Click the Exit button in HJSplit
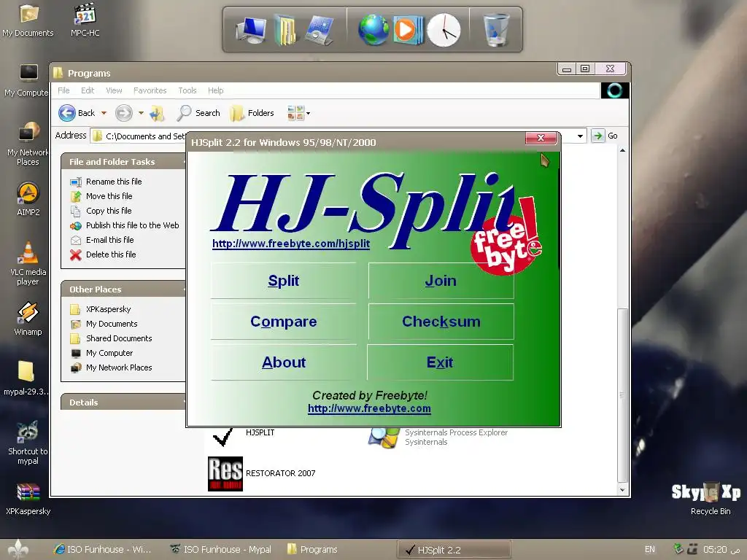This screenshot has width=747, height=560. (x=440, y=362)
